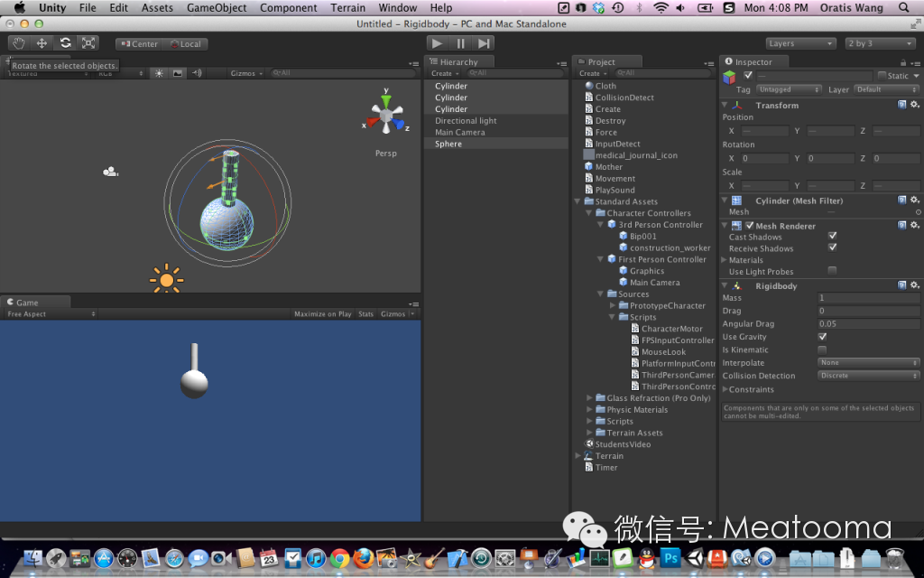The image size is (924, 578).
Task: Start Play mode with the play button
Action: point(438,43)
